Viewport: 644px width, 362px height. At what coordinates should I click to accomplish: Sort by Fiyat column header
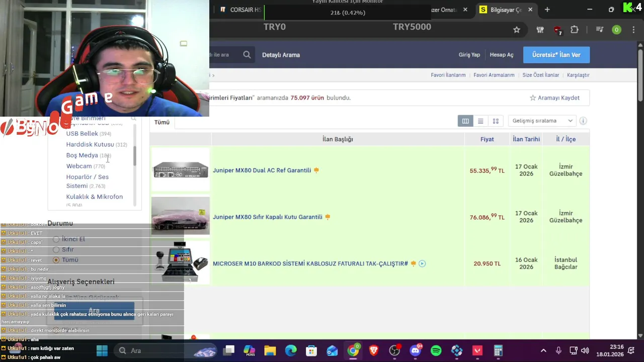487,139
